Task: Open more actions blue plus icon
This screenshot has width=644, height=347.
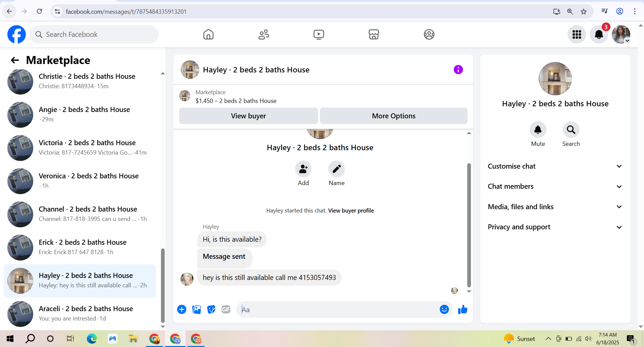Action: pyautogui.click(x=182, y=309)
